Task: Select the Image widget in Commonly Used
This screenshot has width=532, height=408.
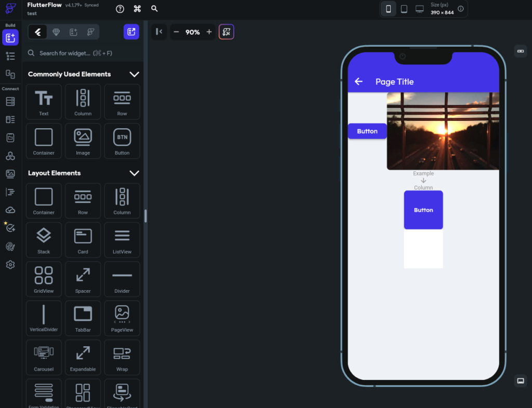Action: pos(83,141)
